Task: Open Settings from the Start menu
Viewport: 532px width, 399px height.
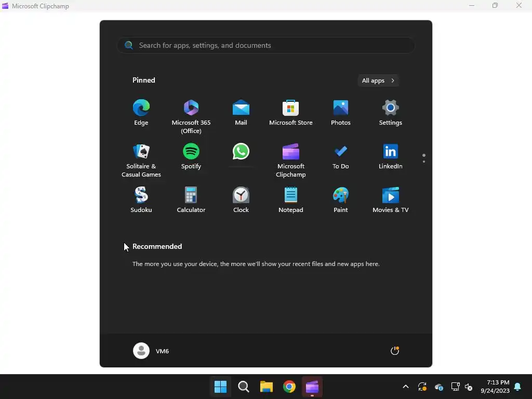Action: [x=391, y=113]
